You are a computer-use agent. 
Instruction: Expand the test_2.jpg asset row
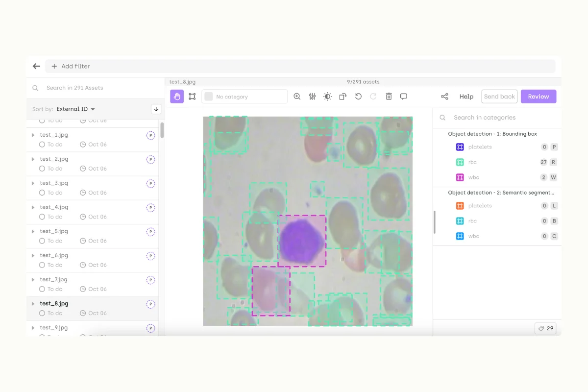pos(33,159)
